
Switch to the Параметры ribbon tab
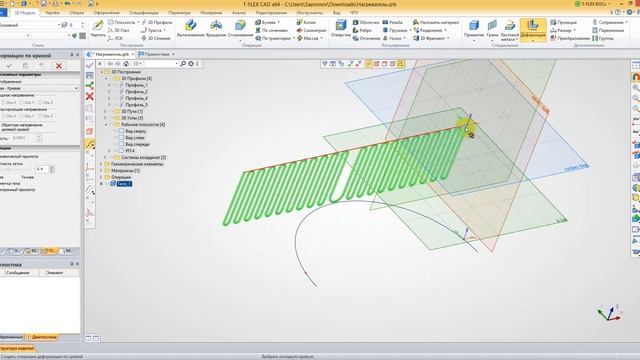(x=179, y=13)
